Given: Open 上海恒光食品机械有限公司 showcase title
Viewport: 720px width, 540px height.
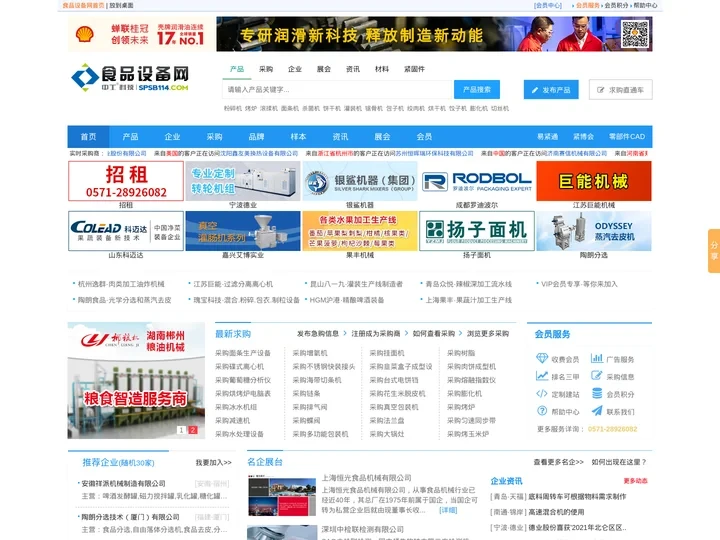Looking at the screenshot, I should coord(366,478).
